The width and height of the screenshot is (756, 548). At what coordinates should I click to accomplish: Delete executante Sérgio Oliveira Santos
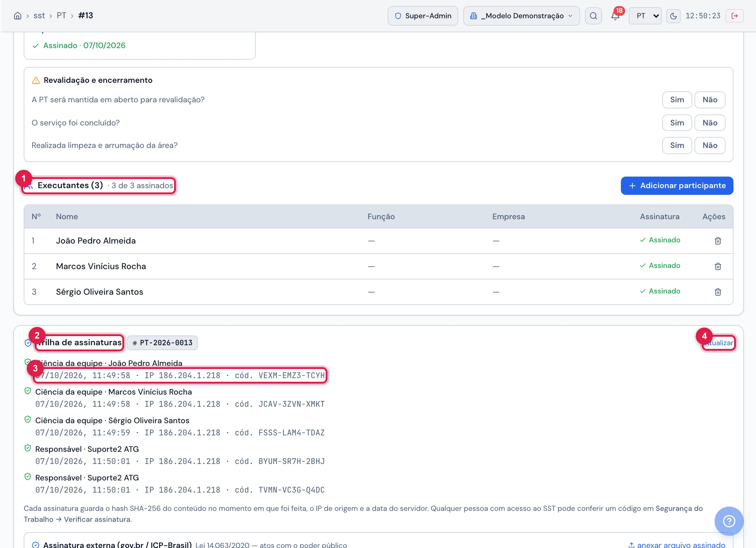coord(718,292)
